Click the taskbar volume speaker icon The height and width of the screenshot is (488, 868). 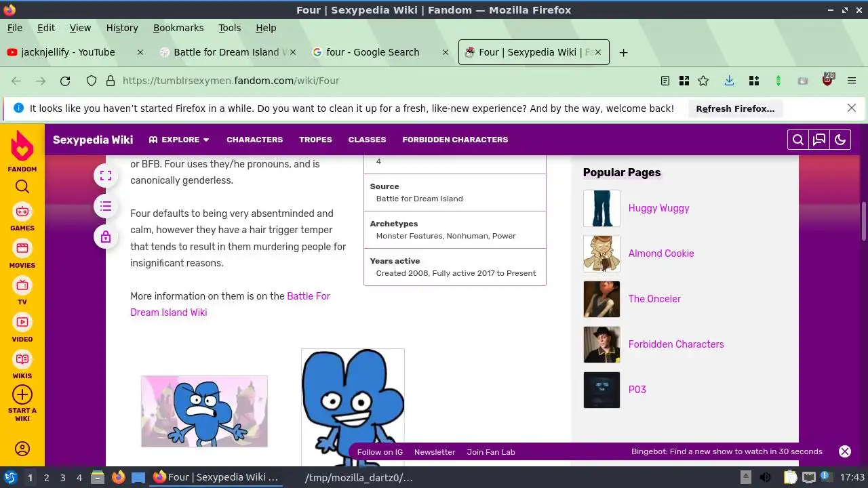point(765,477)
